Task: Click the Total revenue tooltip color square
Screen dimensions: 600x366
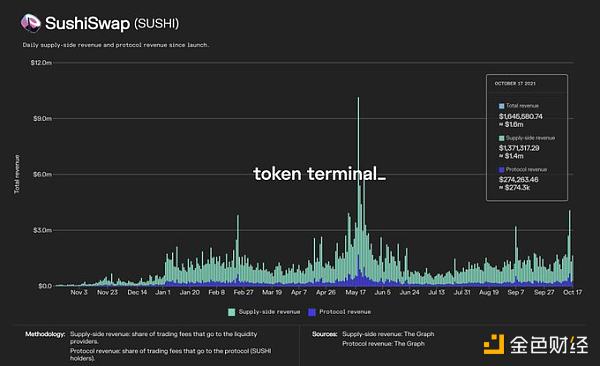Action: tap(501, 106)
